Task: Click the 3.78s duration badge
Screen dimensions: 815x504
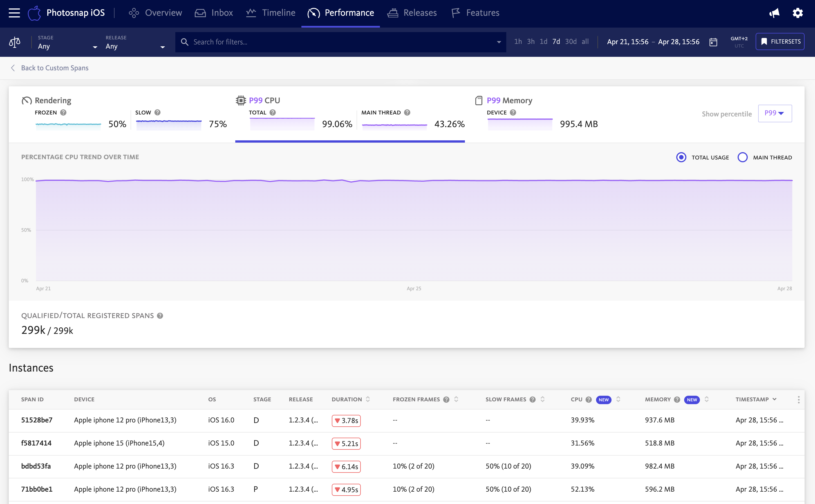Action: (x=346, y=421)
